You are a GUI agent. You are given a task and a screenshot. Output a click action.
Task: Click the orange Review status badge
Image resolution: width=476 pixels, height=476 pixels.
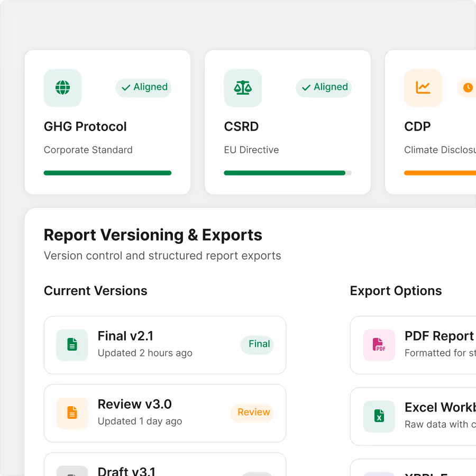252,413
